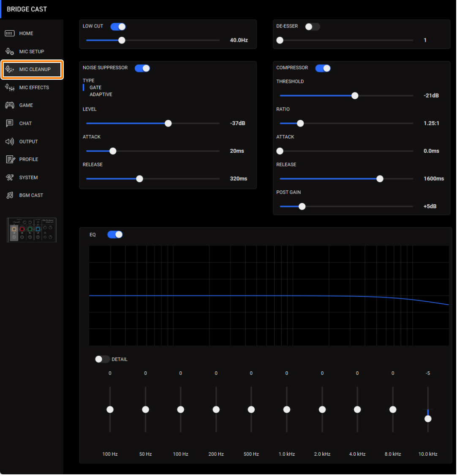Turn off the COMPRESSOR toggle

[x=323, y=68]
